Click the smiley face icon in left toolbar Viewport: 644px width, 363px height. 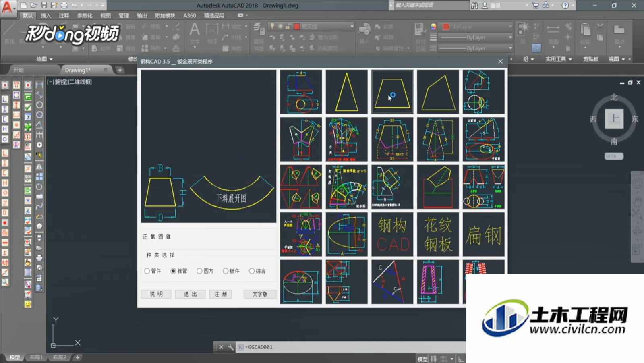click(28, 304)
